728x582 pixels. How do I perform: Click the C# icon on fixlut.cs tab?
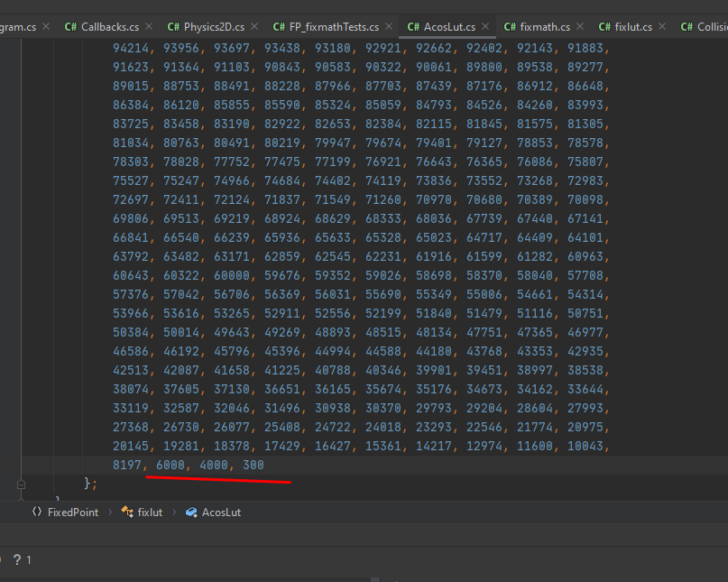click(604, 27)
